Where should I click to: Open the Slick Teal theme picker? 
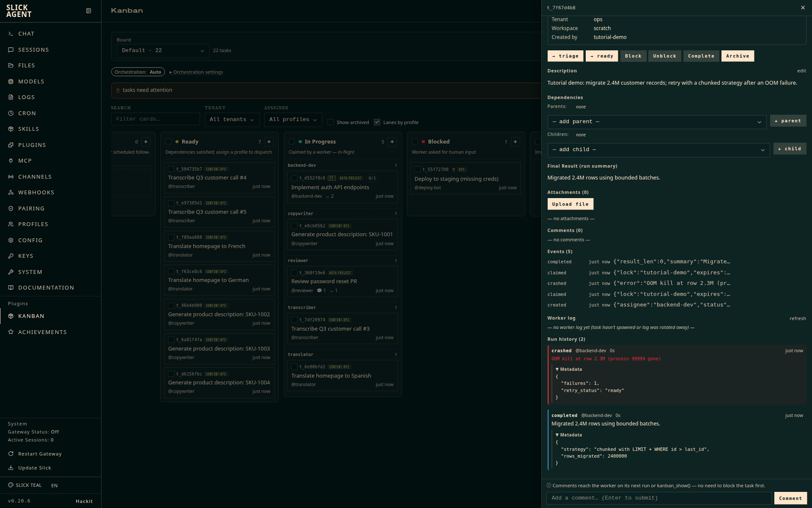(x=25, y=485)
